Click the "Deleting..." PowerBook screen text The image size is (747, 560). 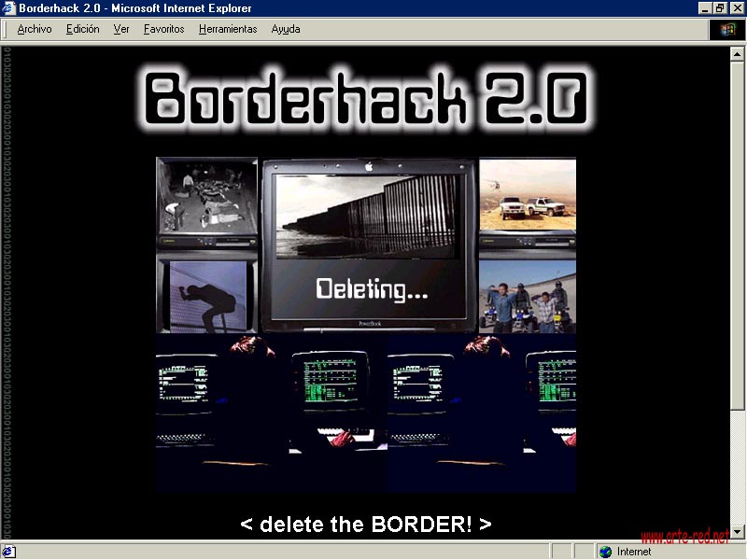372,289
